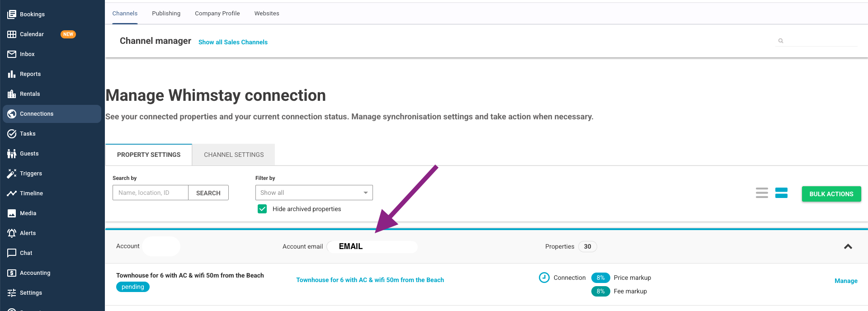Image resolution: width=868 pixels, height=311 pixels.
Task: Open the Filter by Show all dropdown
Action: pos(314,193)
